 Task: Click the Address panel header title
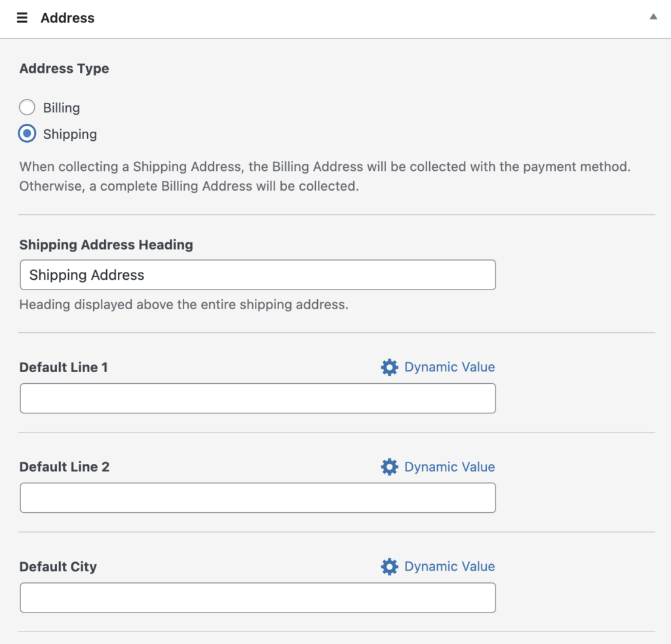pyautogui.click(x=67, y=18)
